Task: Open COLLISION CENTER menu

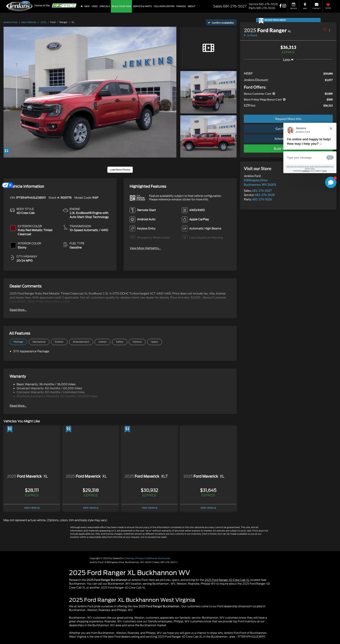Action: (x=164, y=6)
